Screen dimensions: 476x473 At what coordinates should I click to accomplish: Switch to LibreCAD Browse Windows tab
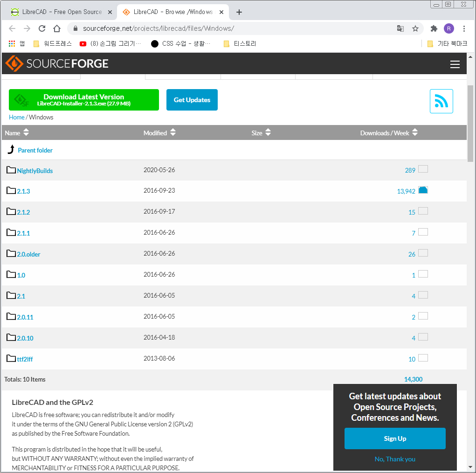coord(173,12)
